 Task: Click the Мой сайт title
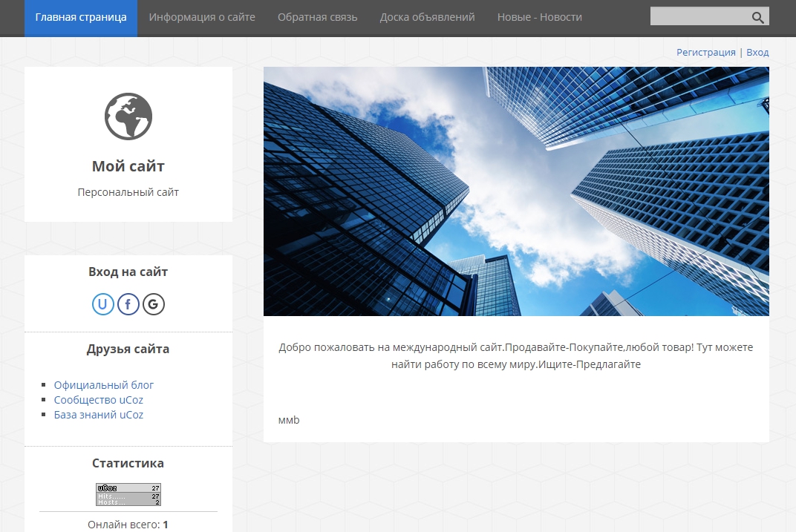pos(128,166)
